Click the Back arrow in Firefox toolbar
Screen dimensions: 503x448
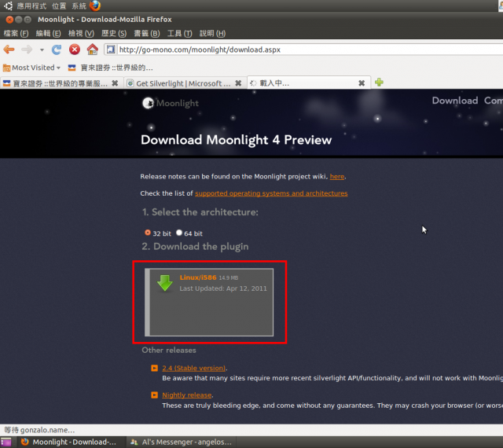[x=9, y=50]
